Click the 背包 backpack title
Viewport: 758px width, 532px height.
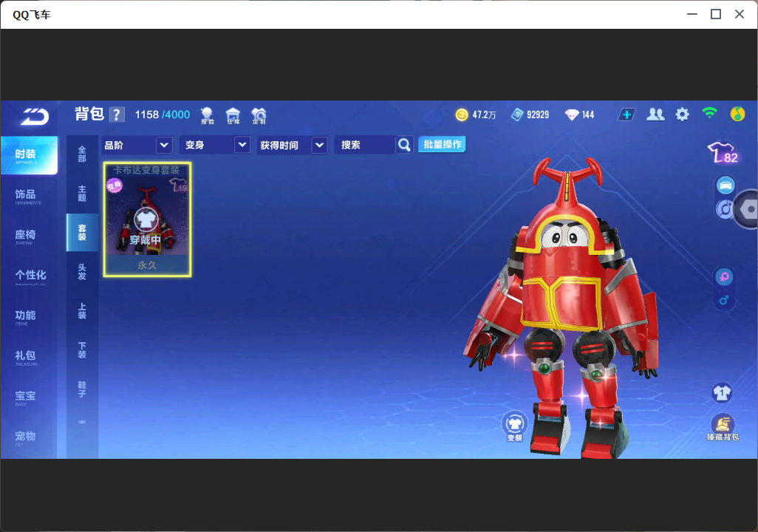89,114
